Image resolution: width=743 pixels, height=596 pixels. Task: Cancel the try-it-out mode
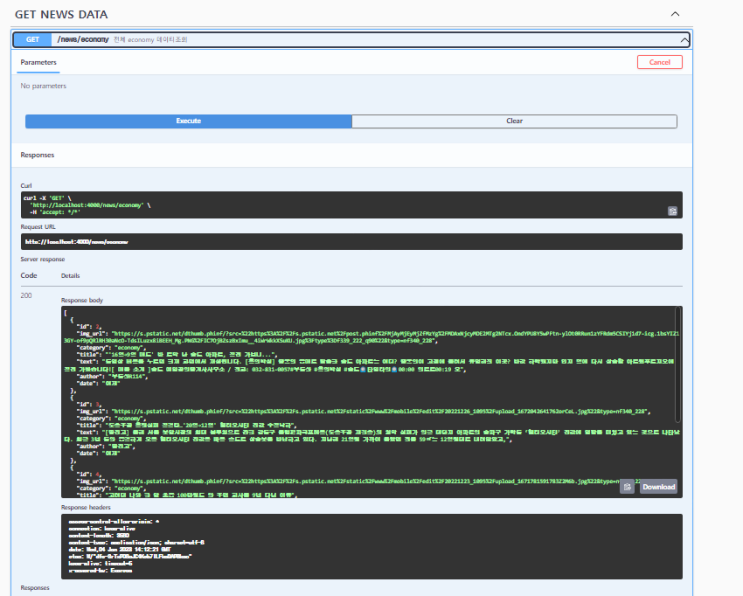[660, 62]
